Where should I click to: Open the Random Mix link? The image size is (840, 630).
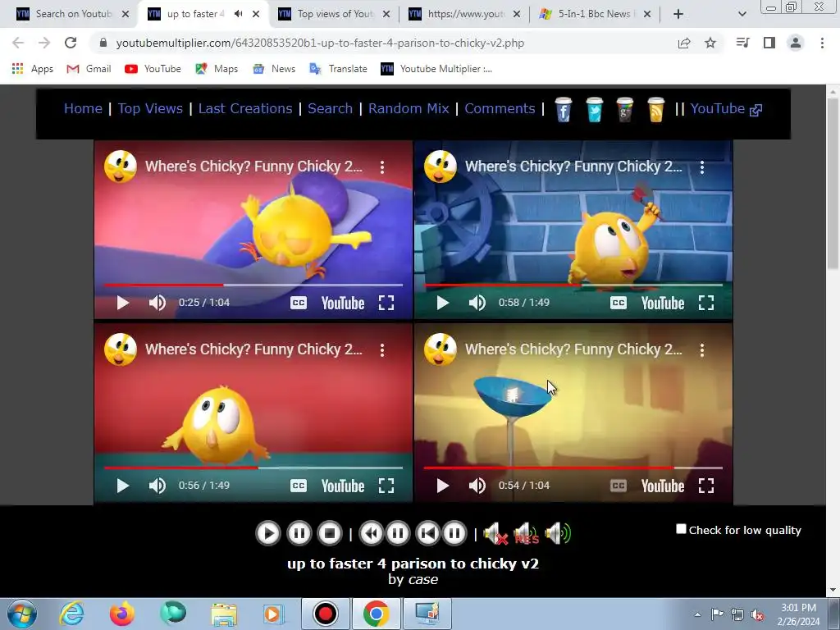tap(409, 109)
